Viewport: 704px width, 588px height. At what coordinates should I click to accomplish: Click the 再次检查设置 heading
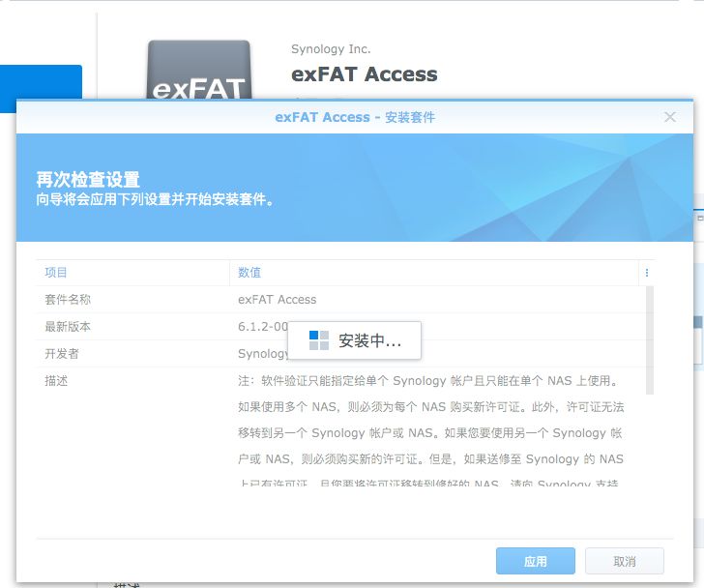point(88,180)
